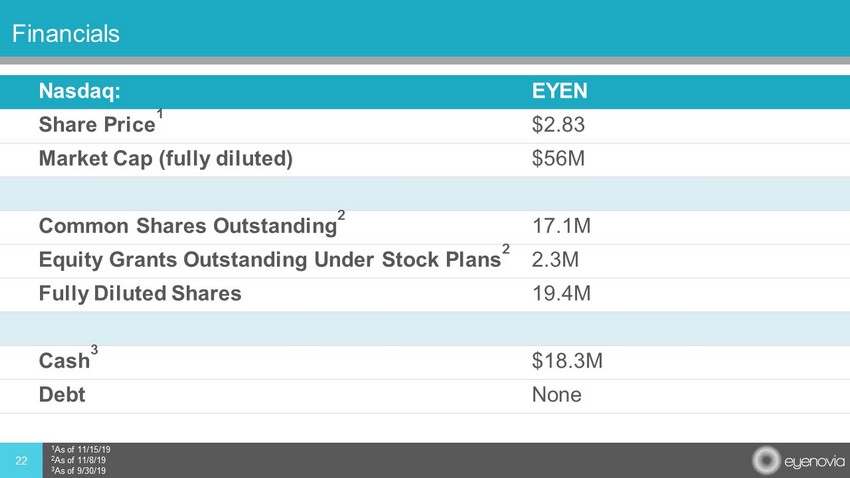
Task: Click the Debt value None
Action: [x=557, y=395]
